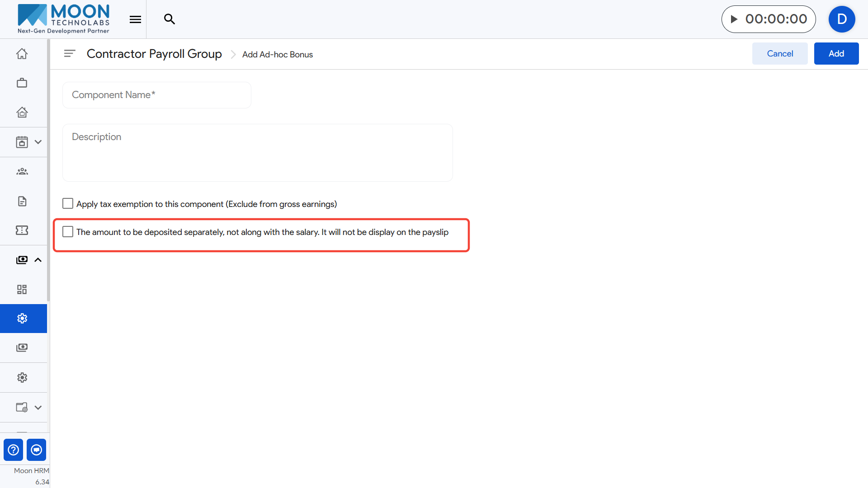Check the deposit separately option
The height and width of the screenshot is (488, 868).
click(68, 232)
